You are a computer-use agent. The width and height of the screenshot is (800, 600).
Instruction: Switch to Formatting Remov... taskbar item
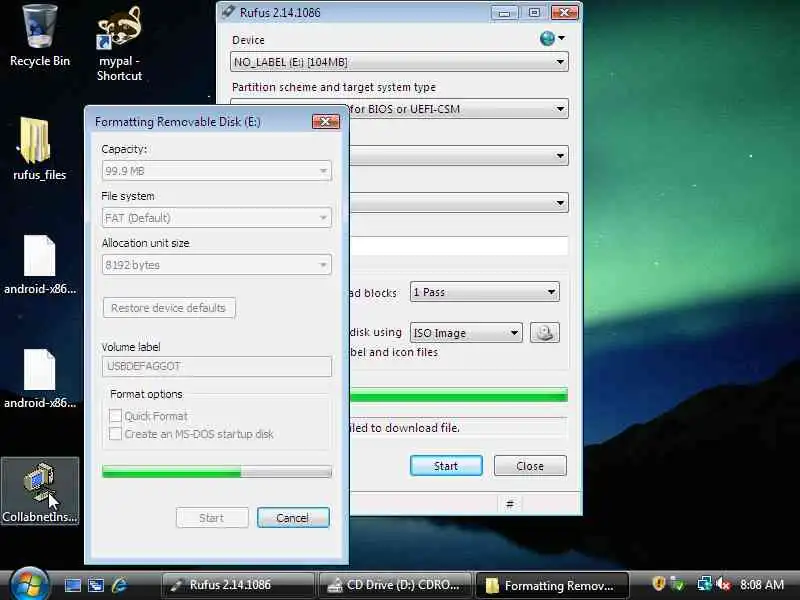552,585
